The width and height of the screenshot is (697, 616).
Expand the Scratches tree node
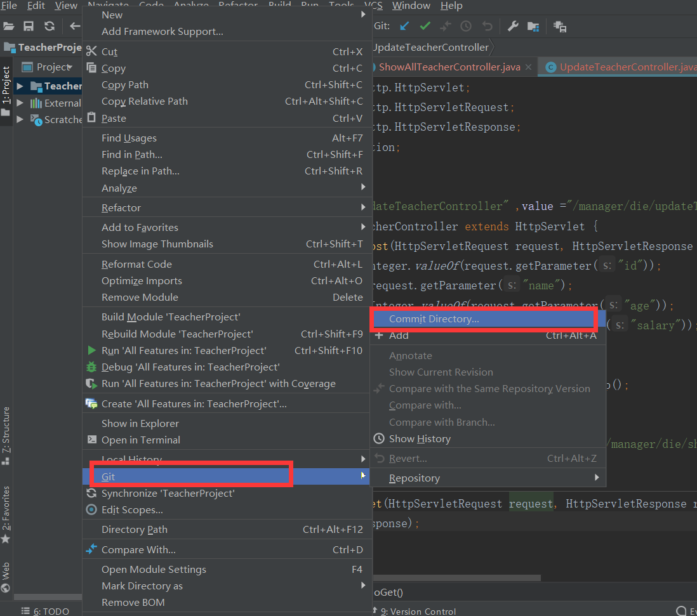tap(20, 119)
